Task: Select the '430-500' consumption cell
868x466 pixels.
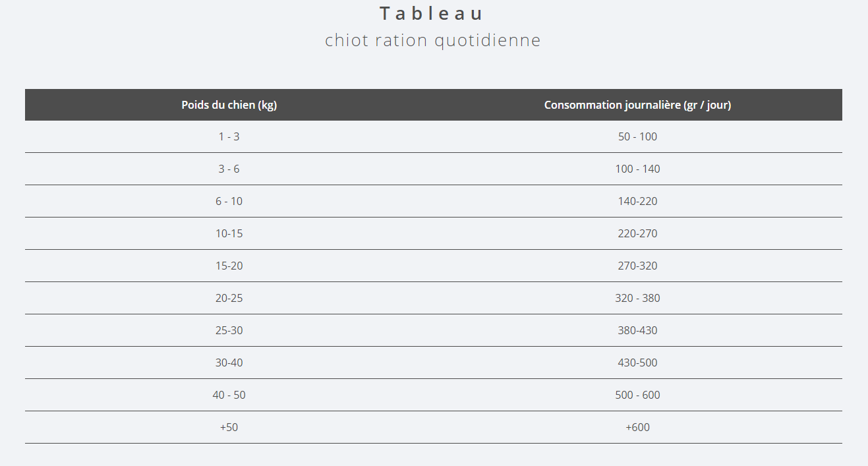Action: click(638, 363)
